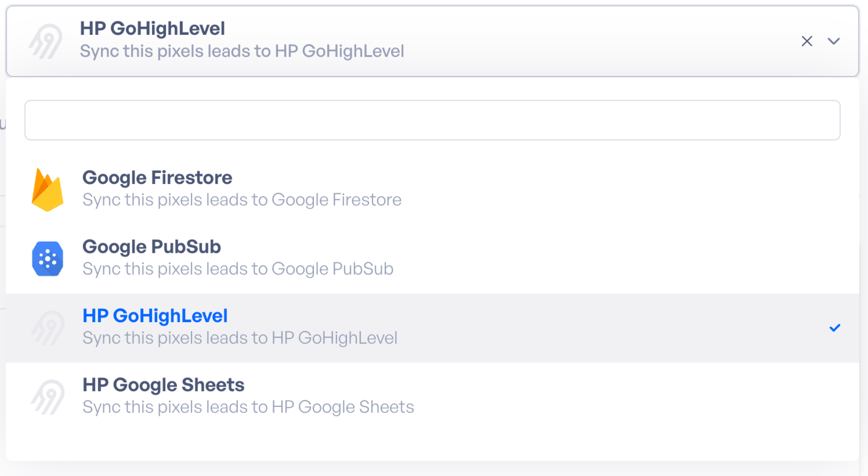Focus the search field in dropdown
The height and width of the screenshot is (476, 868).
(x=432, y=120)
